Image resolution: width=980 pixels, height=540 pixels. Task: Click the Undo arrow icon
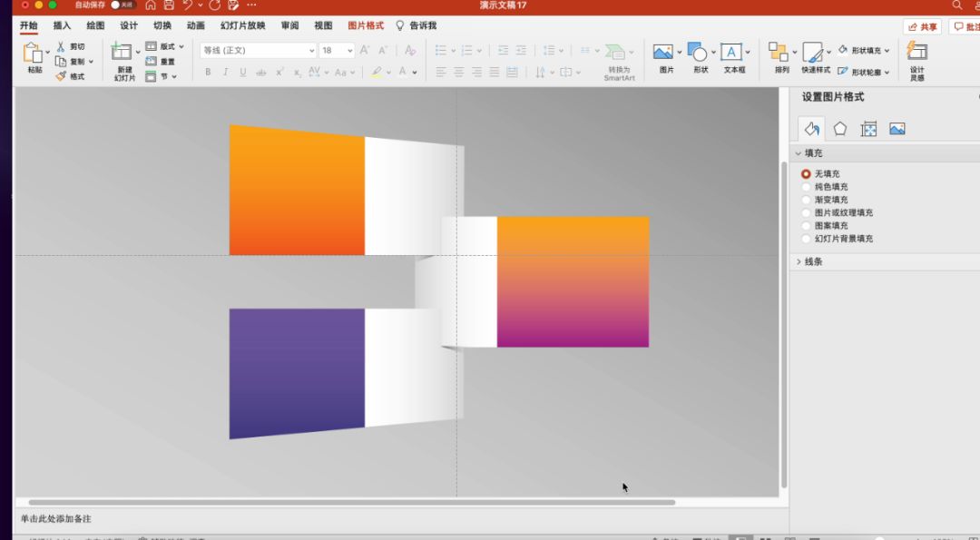[x=188, y=5]
